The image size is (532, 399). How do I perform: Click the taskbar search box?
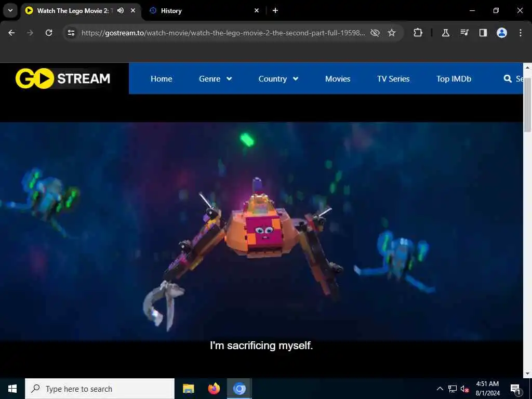(x=100, y=389)
